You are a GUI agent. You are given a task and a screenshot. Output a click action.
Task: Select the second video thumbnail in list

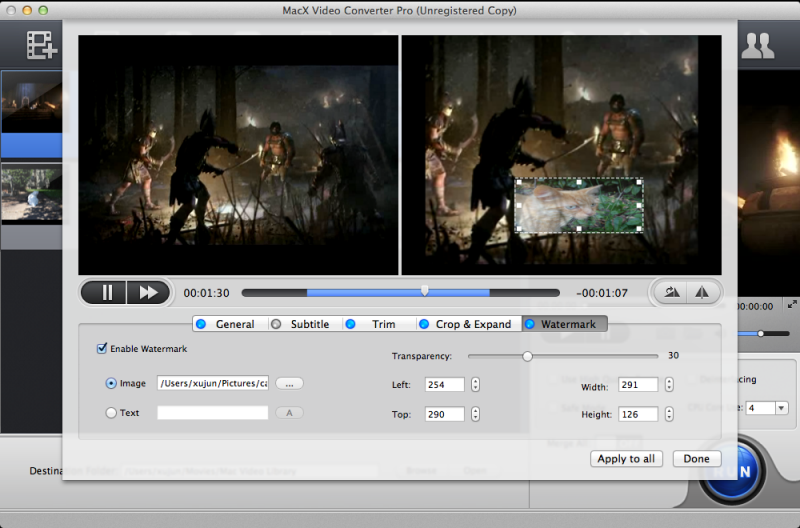point(32,194)
